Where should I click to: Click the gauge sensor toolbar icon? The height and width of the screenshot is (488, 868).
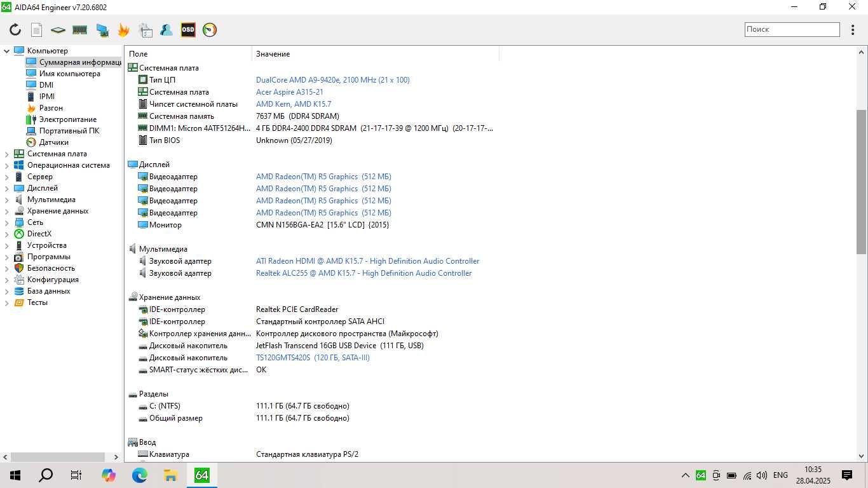(210, 30)
